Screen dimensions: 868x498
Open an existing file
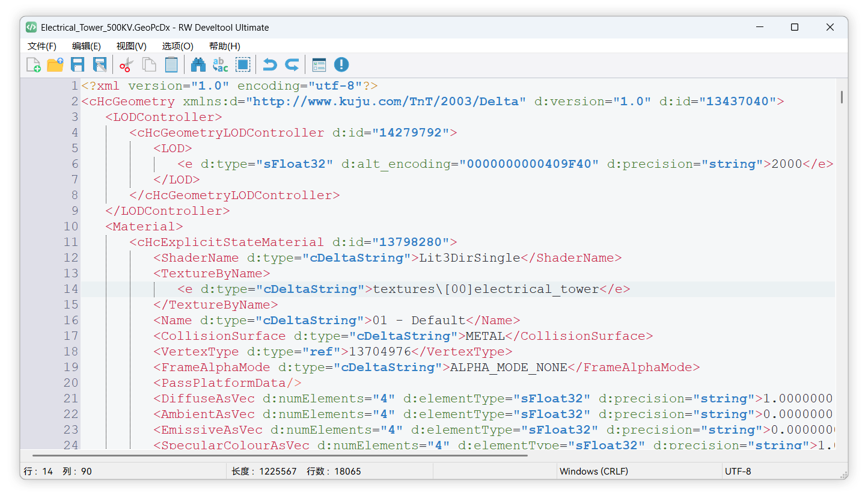pyautogui.click(x=55, y=64)
